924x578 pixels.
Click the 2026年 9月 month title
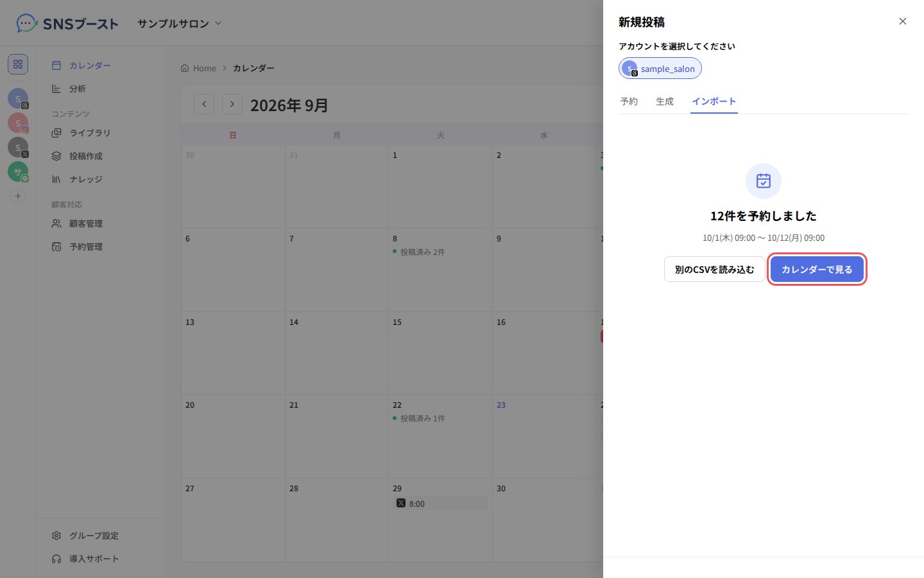pos(289,105)
